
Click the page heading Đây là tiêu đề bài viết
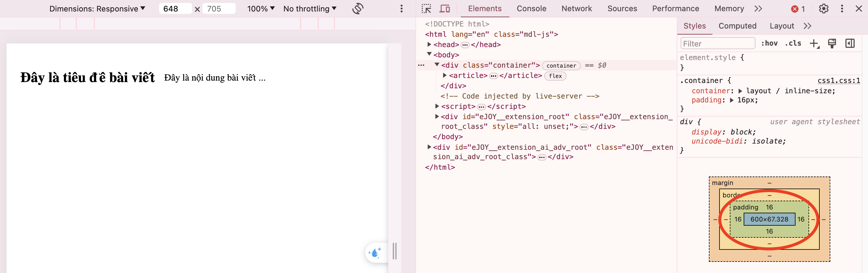88,78
